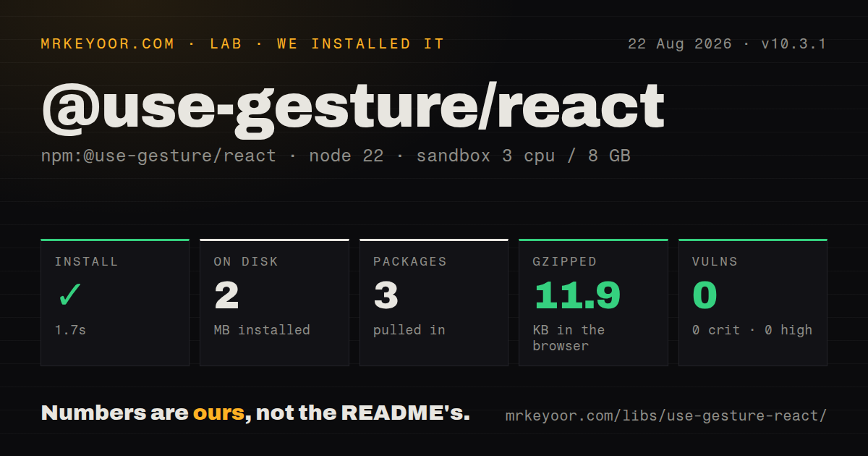Click the "GZIPPED" card label
The height and width of the screenshot is (456, 868).
coord(565,262)
